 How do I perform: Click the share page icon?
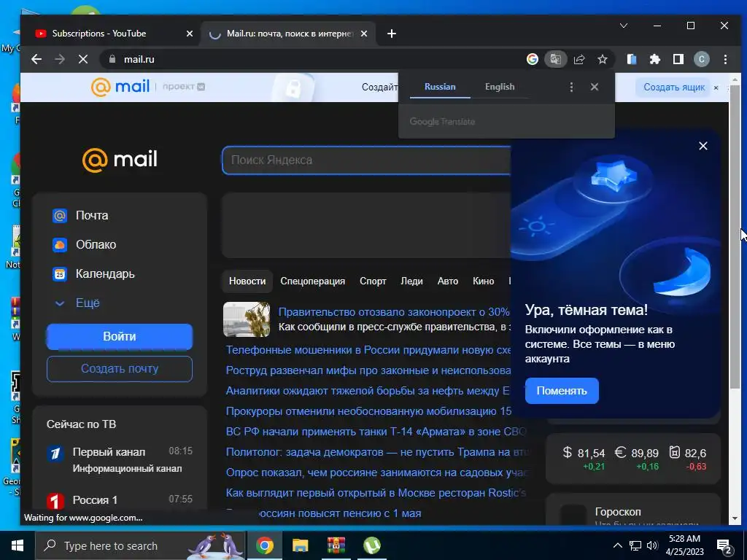(579, 59)
